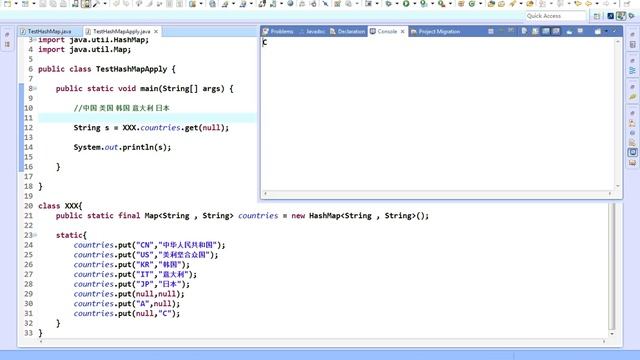The width and height of the screenshot is (640, 360).
Task: Open the Declaration view tab
Action: (347, 31)
